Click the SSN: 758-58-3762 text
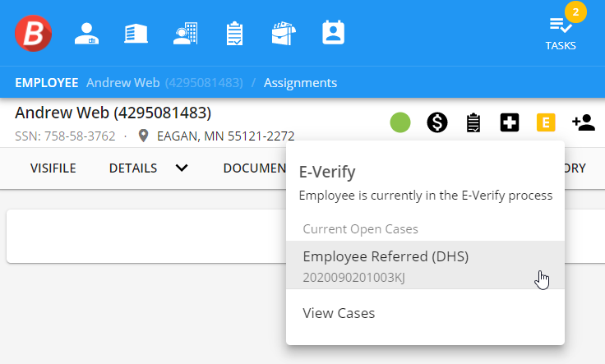 tap(65, 136)
